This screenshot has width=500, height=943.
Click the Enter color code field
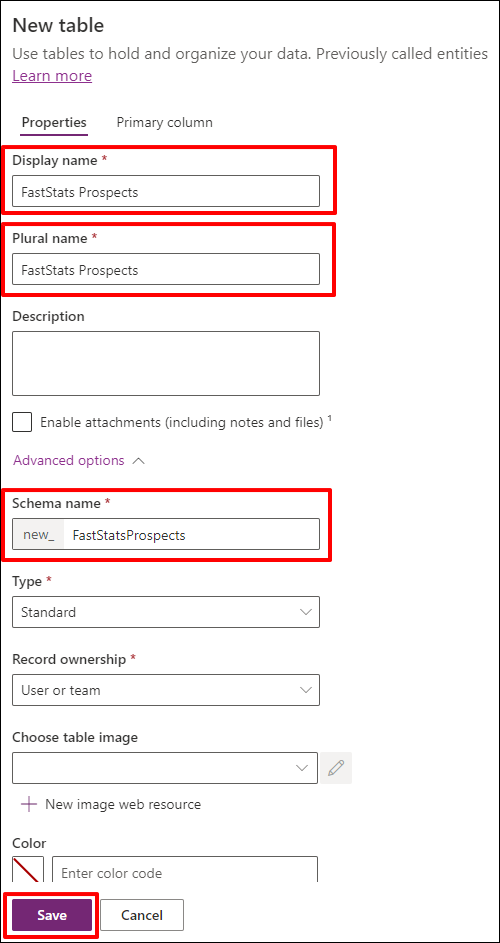click(x=185, y=870)
